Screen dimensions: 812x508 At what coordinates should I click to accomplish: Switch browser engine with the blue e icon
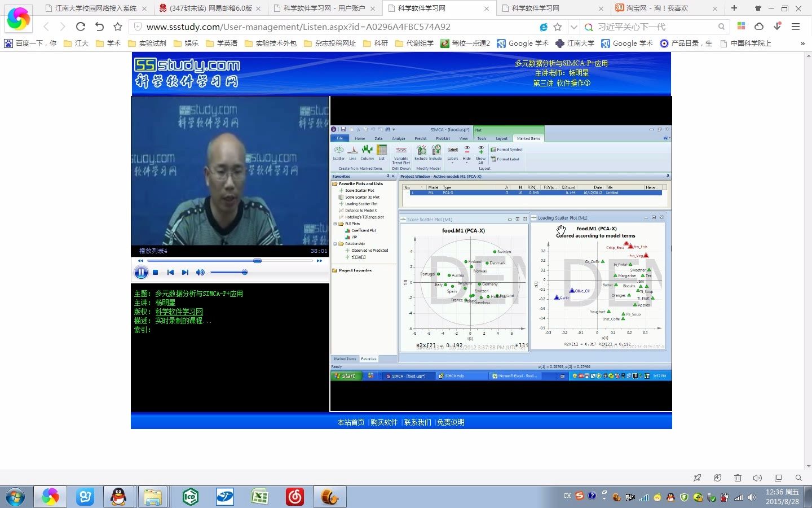[544, 27]
